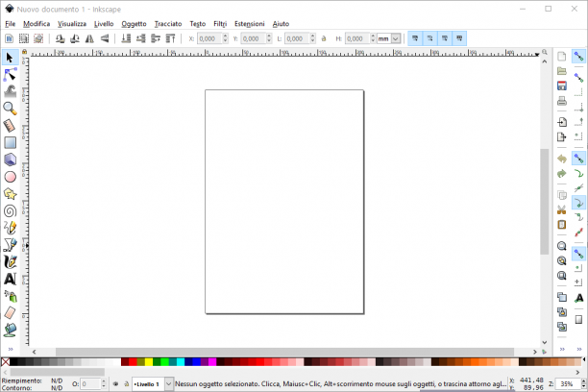
Task: Toggle enable snapping button at top right
Action: [578, 57]
